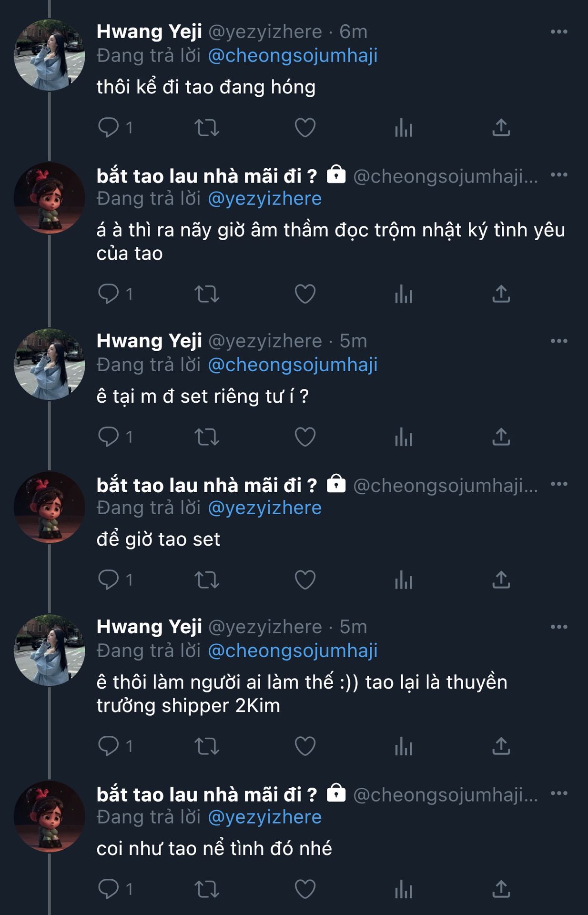Screen dimensions: 588x915
Task: Open Vanellope avatar on "để giờ tao set" tweet
Action: [50, 507]
